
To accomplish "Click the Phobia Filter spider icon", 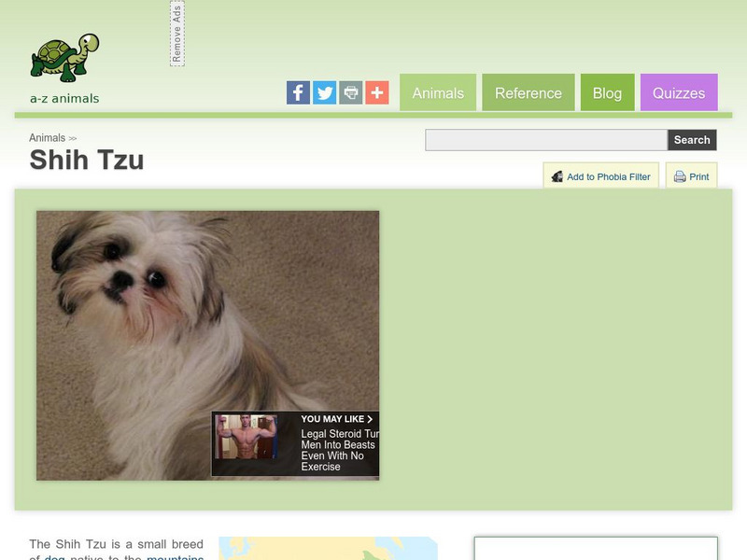I will pyautogui.click(x=557, y=176).
